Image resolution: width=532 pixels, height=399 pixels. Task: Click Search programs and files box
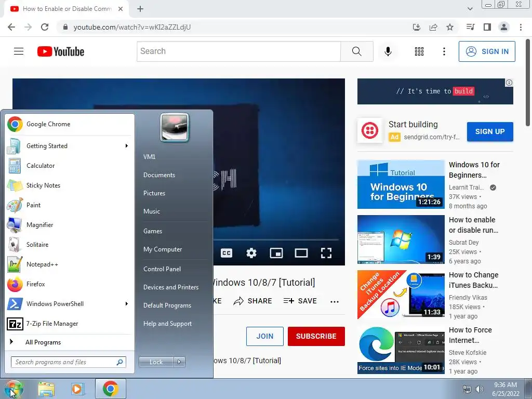click(x=69, y=362)
